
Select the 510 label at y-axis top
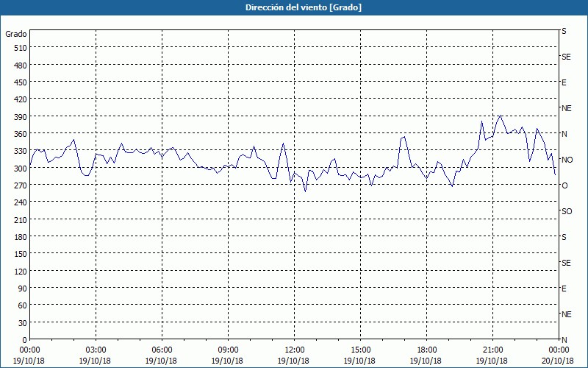pos(19,48)
